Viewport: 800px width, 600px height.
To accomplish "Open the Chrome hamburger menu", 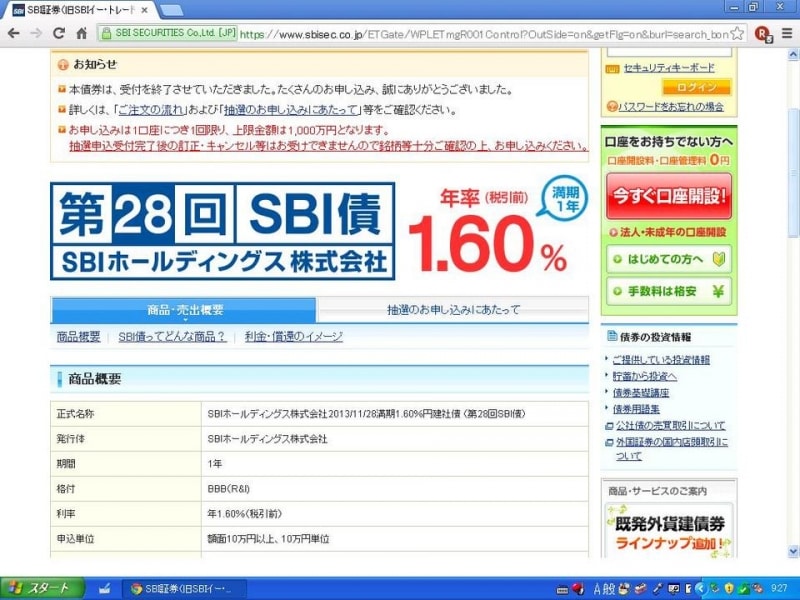I will (787, 34).
